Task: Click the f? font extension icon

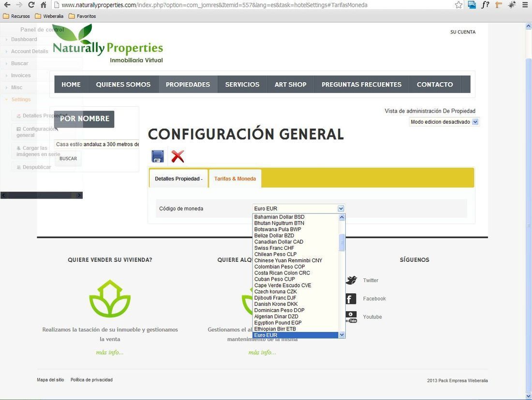Action: 485,5
